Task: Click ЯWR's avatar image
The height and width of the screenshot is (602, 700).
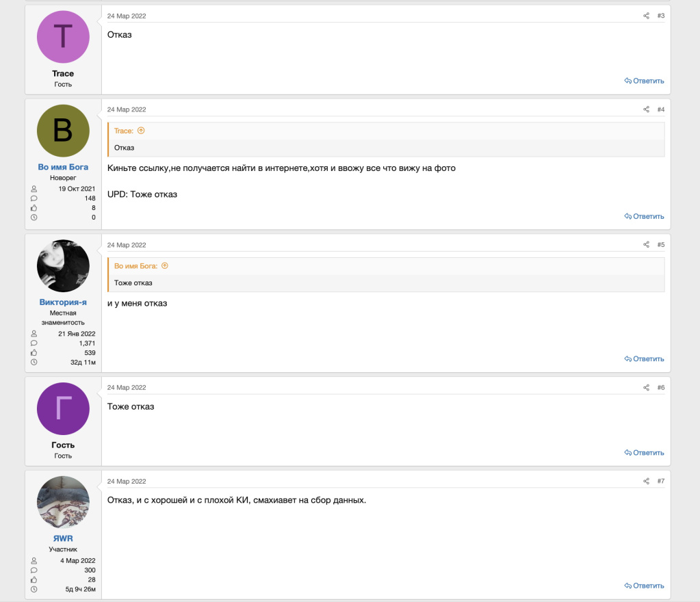Action: tap(63, 502)
